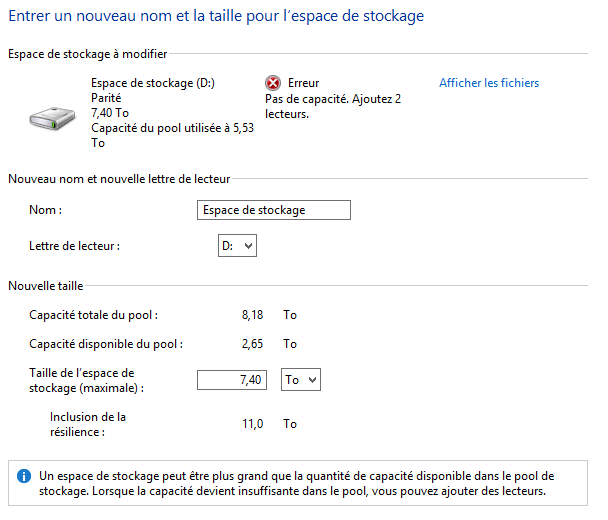Click the informational note about pool capacity
Viewport: 608px width, 520px height.
(301, 484)
